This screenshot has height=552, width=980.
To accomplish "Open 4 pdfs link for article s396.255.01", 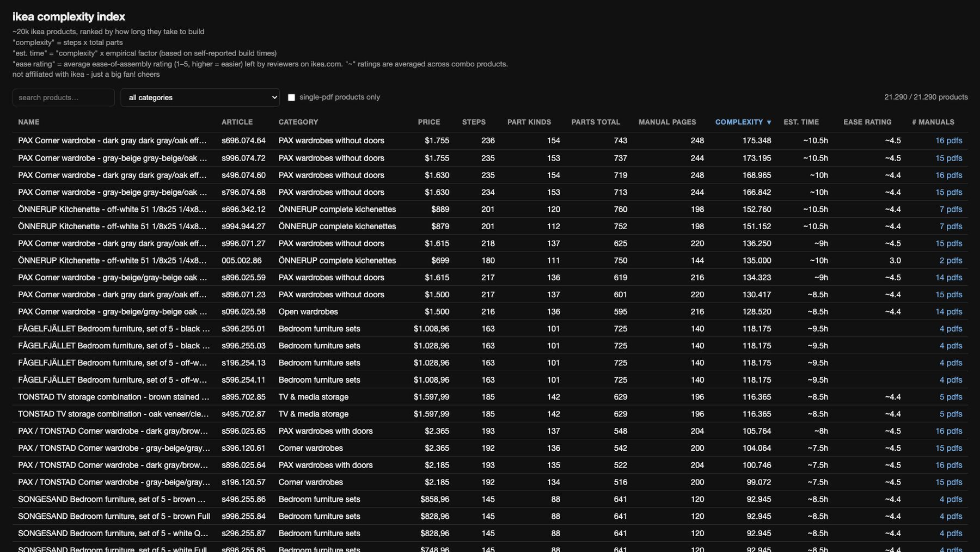I will [x=951, y=328].
